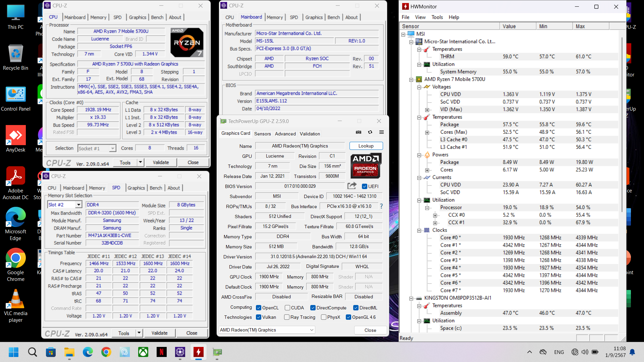Click the taskbar Search icon
The image size is (644, 362).
[32, 352]
